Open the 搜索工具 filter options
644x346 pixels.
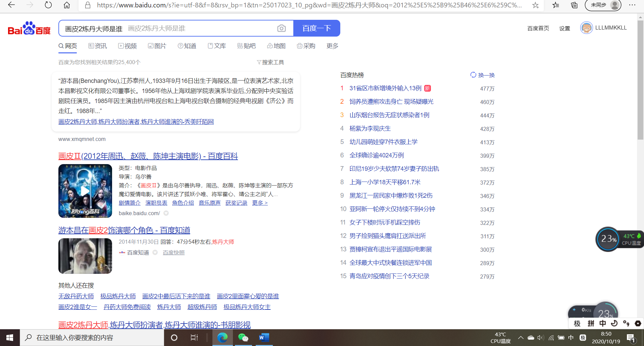(x=270, y=62)
